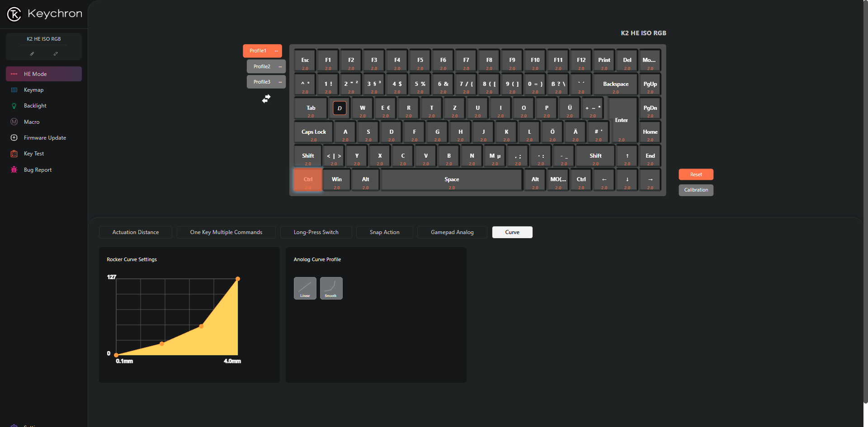Open the Bug Report page
This screenshot has height=427, width=868.
pos(44,170)
